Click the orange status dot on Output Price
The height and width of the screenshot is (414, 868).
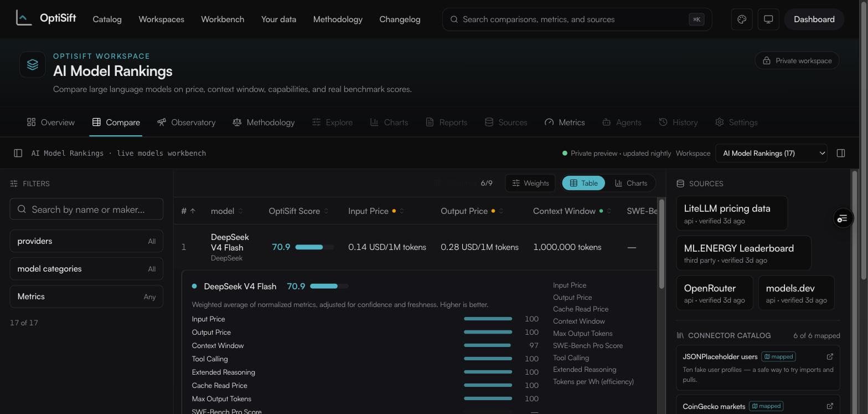493,211
